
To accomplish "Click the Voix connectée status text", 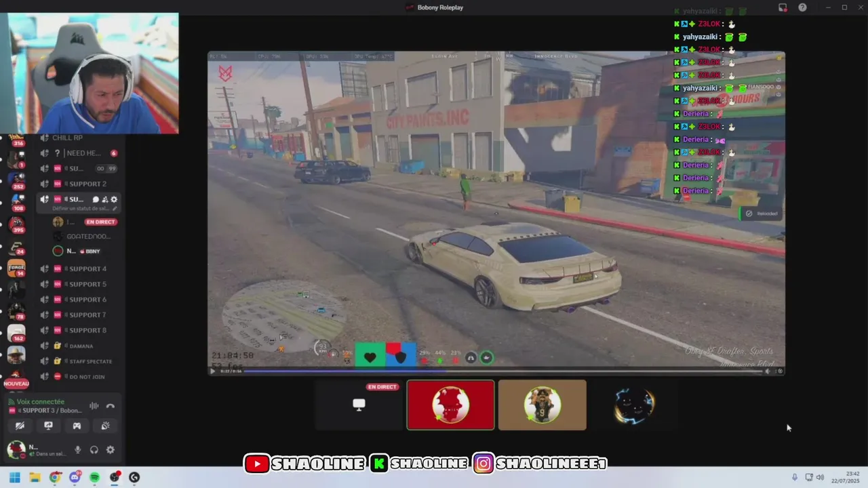I will 41,402.
